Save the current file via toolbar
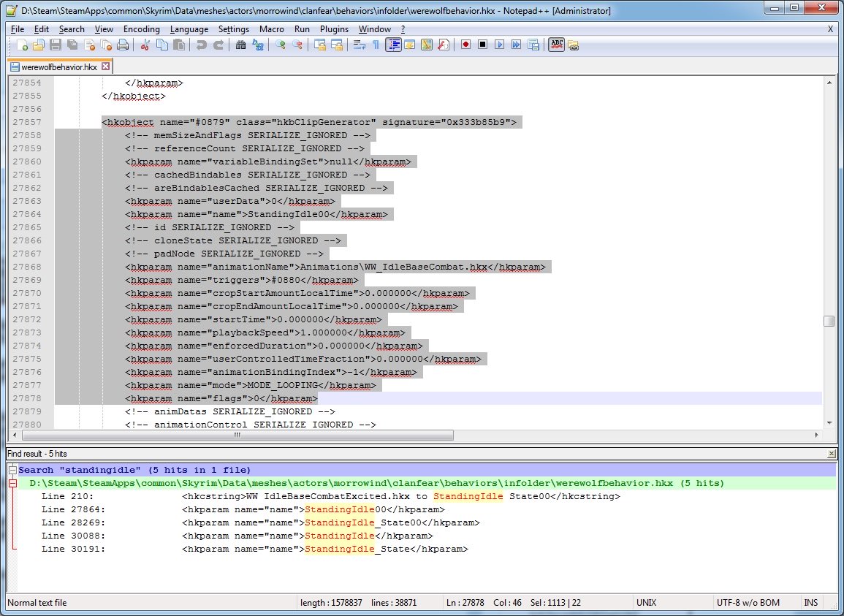 click(56, 45)
